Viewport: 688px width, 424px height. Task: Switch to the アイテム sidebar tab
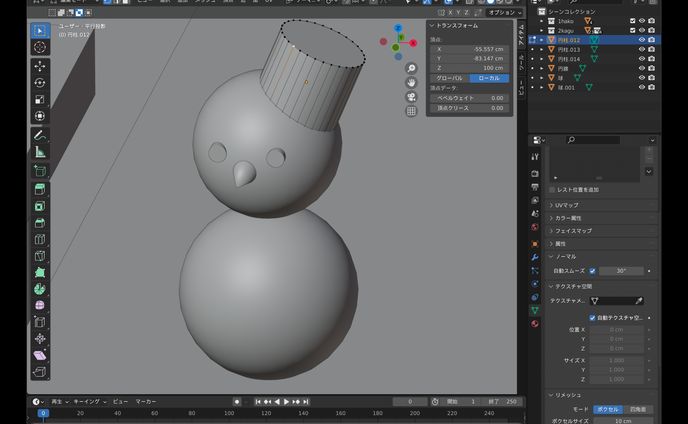tap(521, 36)
